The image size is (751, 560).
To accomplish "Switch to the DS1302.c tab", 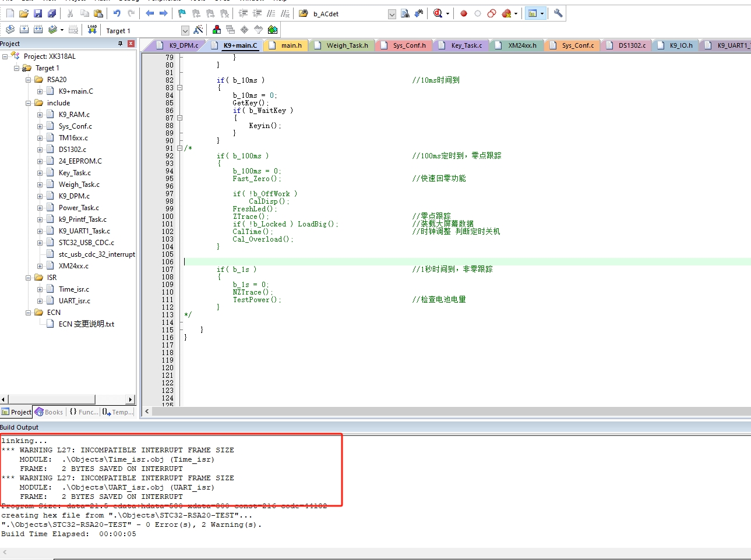I will (626, 45).
